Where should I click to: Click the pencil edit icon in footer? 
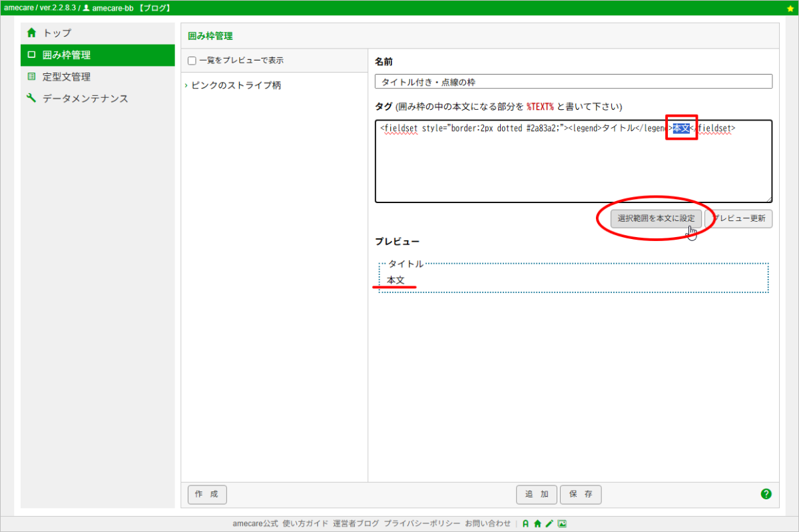click(549, 524)
